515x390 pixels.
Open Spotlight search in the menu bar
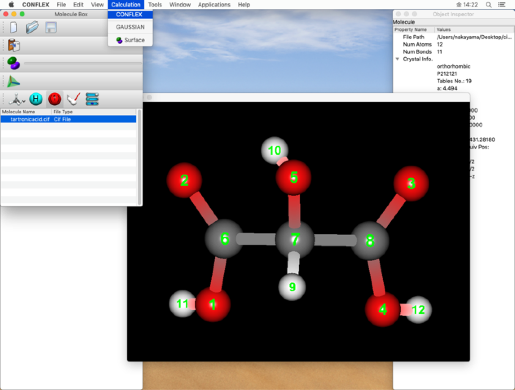tap(489, 5)
